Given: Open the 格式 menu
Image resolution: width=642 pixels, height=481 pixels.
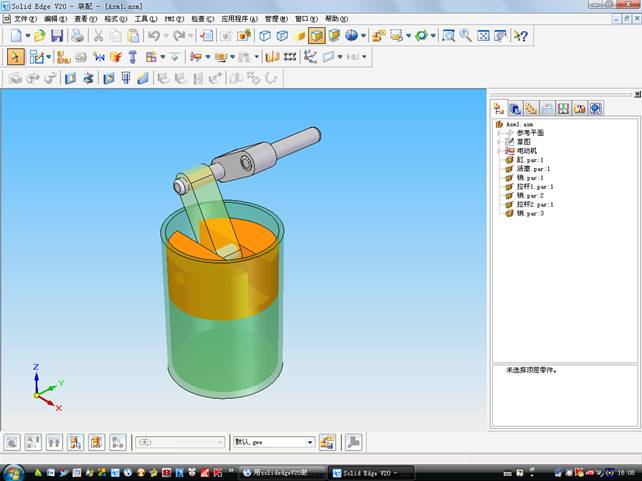Looking at the screenshot, I should coord(115,19).
